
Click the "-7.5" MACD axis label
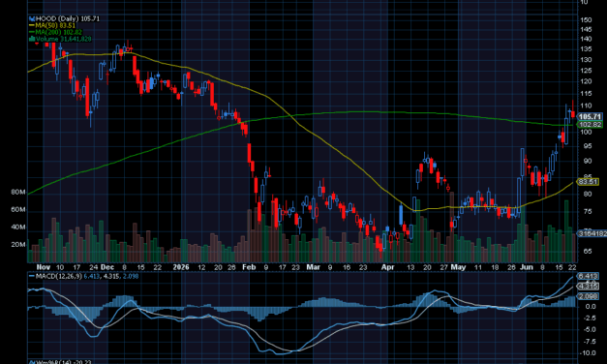[590, 342]
